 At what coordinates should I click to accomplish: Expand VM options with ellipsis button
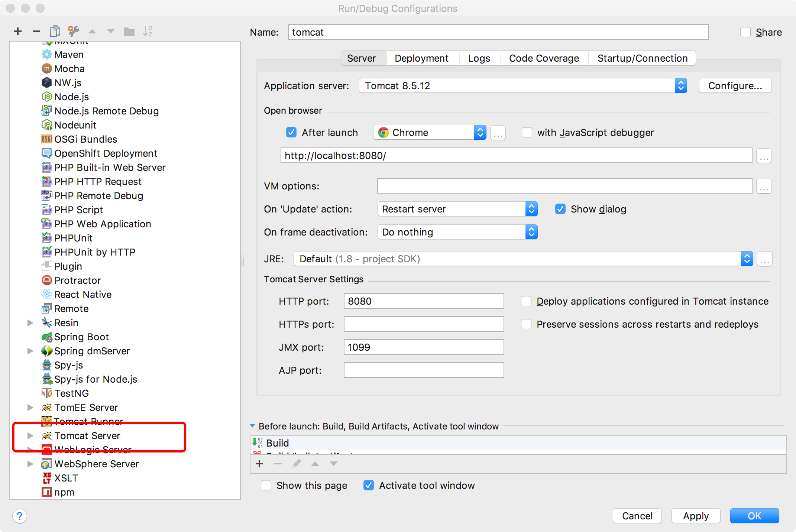coord(764,186)
